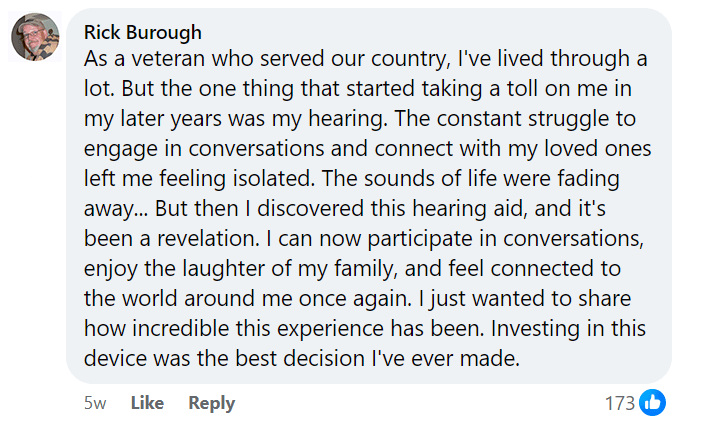View the 173 reactions count
The width and height of the screenshot is (708, 423).
coord(620,403)
